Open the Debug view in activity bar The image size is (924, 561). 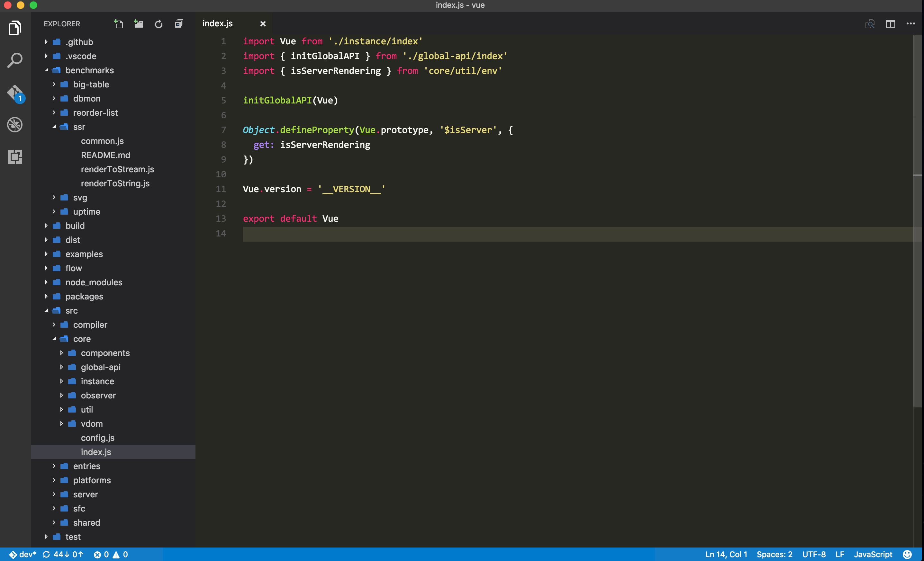(x=15, y=125)
